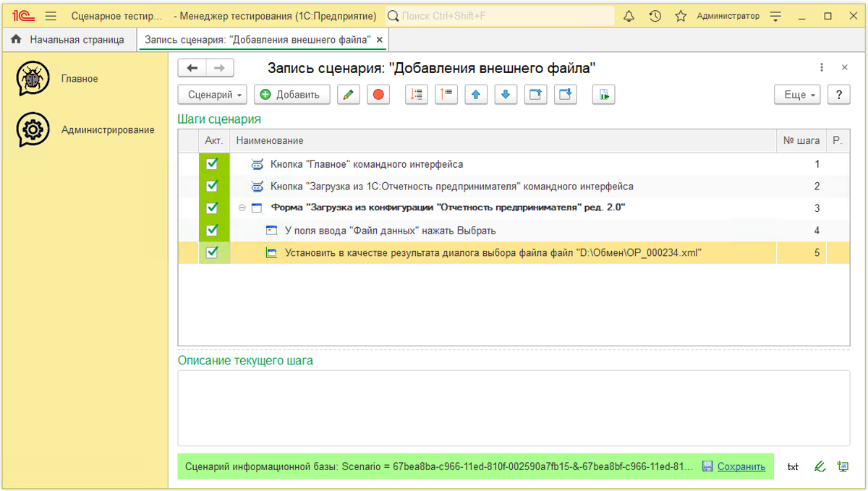Uncheck the checkbox for step 5
868x491 pixels.
tap(213, 252)
